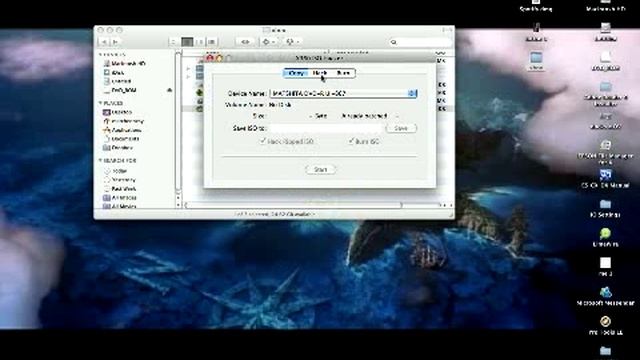Viewport: 640px width, 360px height.
Task: Switch Finder to column view
Action: click(200, 42)
